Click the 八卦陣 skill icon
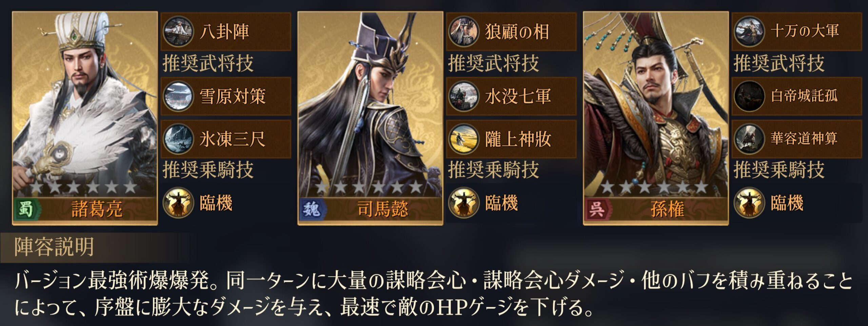The width and height of the screenshot is (868, 326). (x=178, y=32)
